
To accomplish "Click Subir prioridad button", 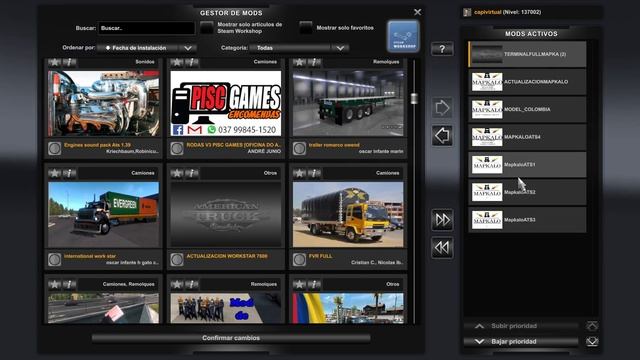I will [521, 326].
